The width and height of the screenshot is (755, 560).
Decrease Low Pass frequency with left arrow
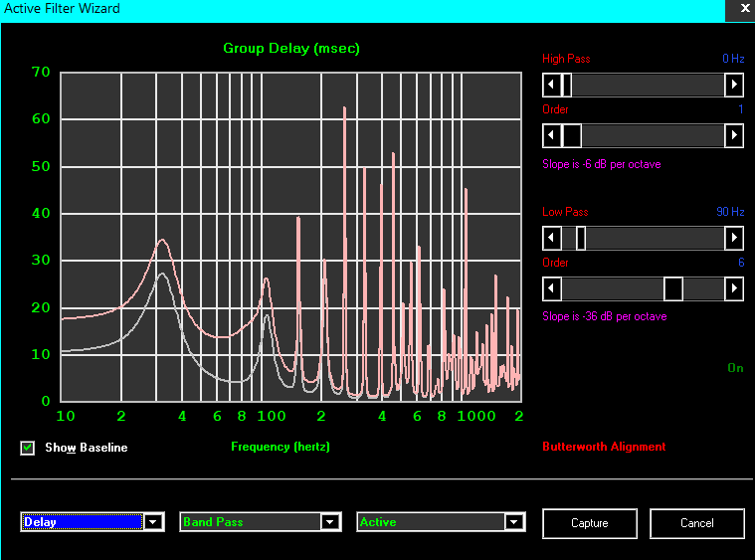[552, 238]
